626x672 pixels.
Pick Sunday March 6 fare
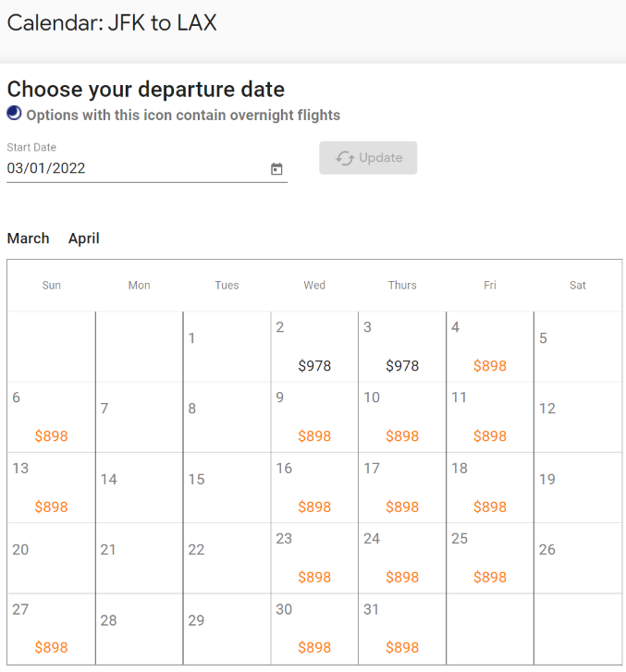(52, 436)
